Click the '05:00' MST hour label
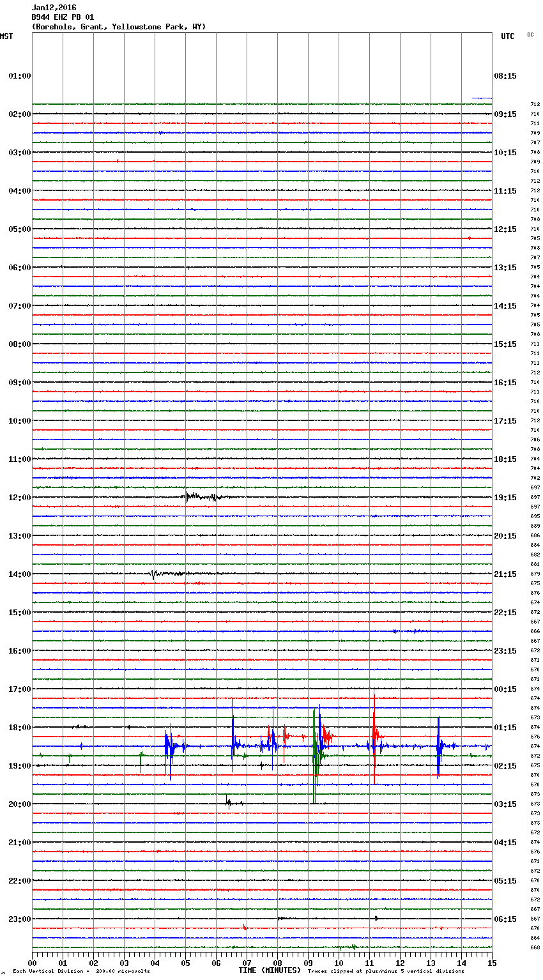543x980 pixels. 20,229
